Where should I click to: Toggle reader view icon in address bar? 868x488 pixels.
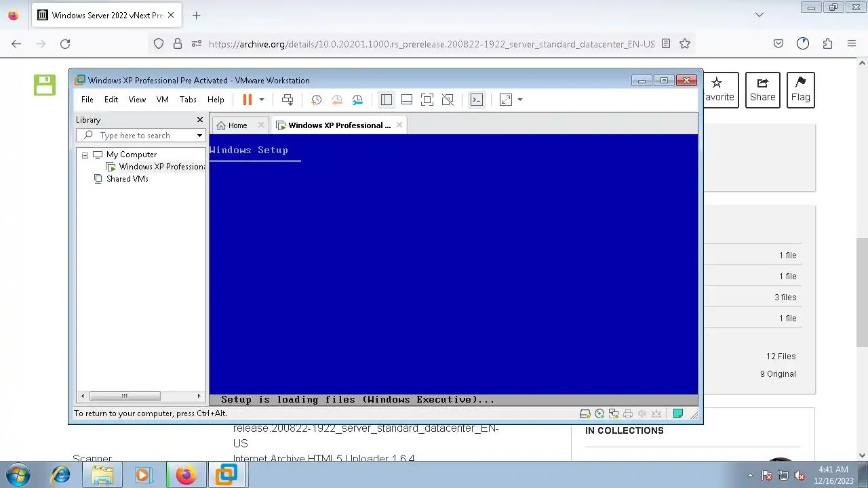coord(666,43)
